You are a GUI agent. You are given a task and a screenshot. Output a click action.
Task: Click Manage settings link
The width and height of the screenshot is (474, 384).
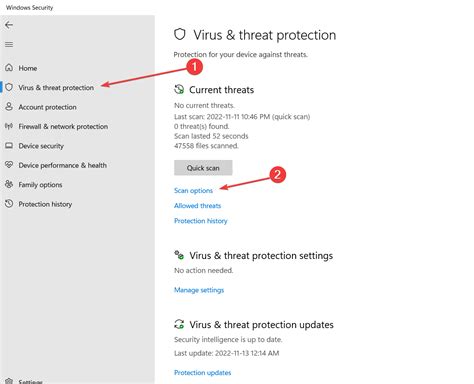point(199,290)
